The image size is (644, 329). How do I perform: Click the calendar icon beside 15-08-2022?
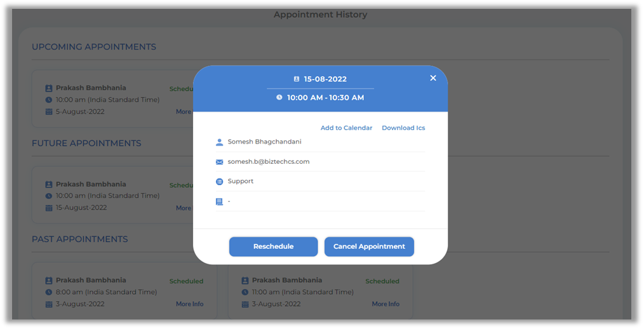[x=297, y=79]
